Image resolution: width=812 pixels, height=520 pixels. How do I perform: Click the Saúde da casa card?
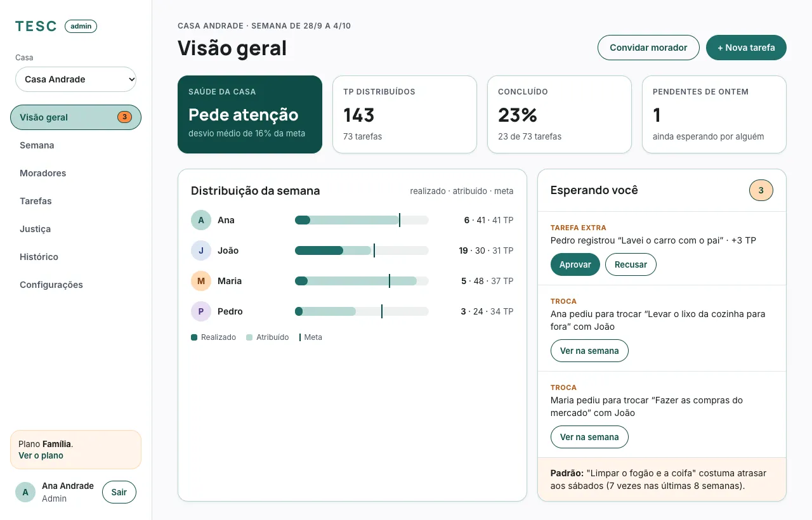[x=250, y=115]
